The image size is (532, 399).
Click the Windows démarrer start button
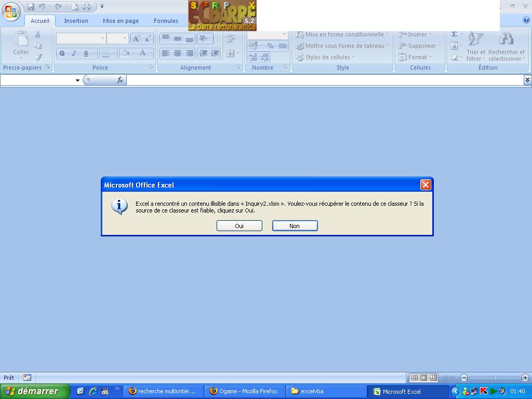coord(34,391)
